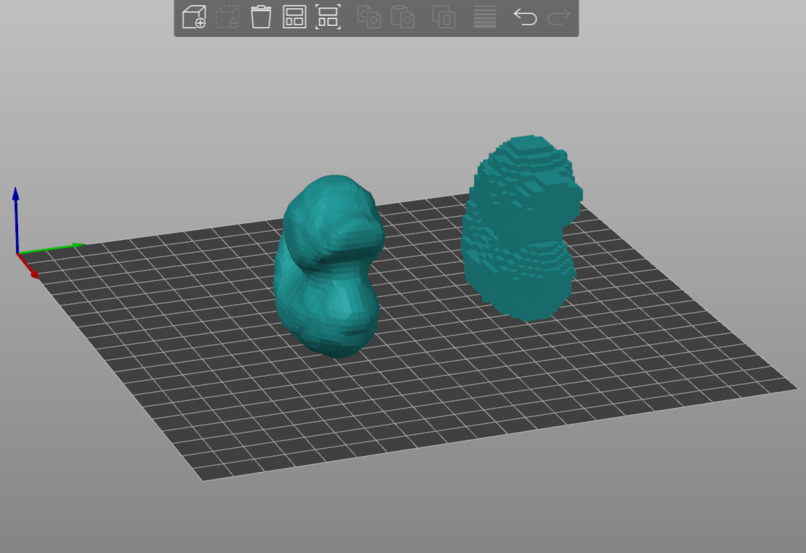Click the Arrange selection icon with corner brackets
The height and width of the screenshot is (553, 806).
[327, 17]
